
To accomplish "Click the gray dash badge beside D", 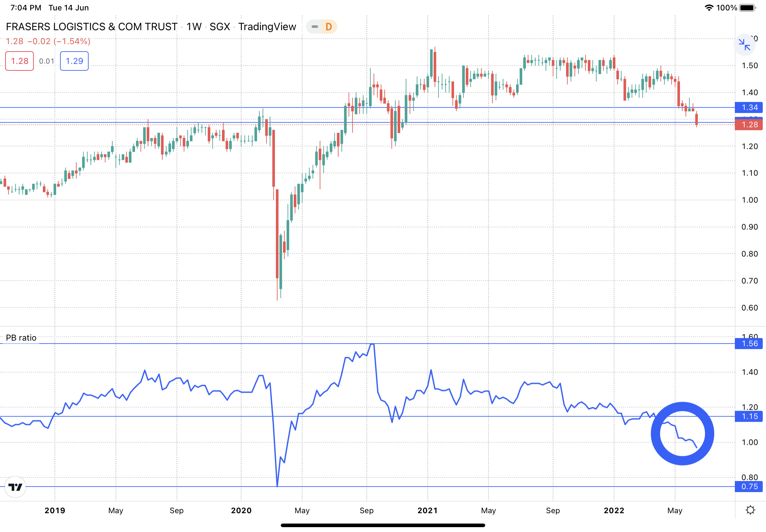I will tap(315, 27).
